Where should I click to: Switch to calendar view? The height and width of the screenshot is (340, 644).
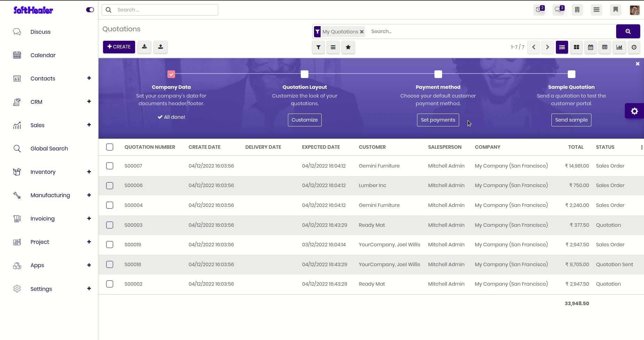pos(591,47)
